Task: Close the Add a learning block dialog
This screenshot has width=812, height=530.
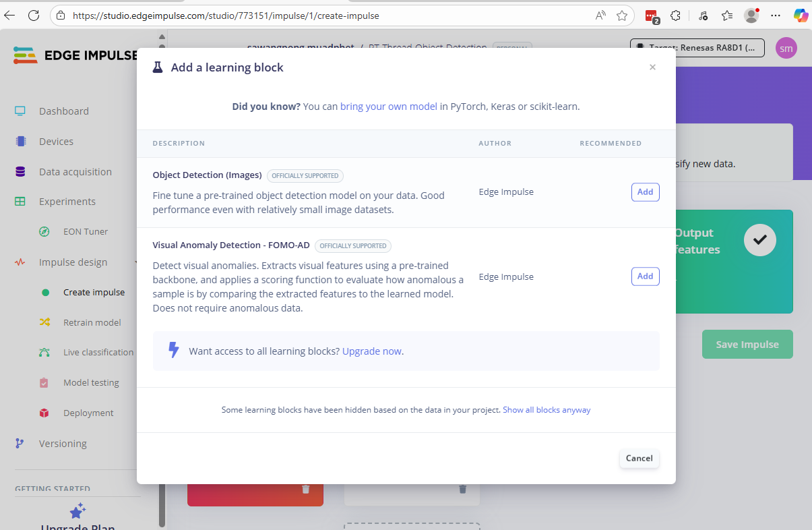Action: [652, 67]
